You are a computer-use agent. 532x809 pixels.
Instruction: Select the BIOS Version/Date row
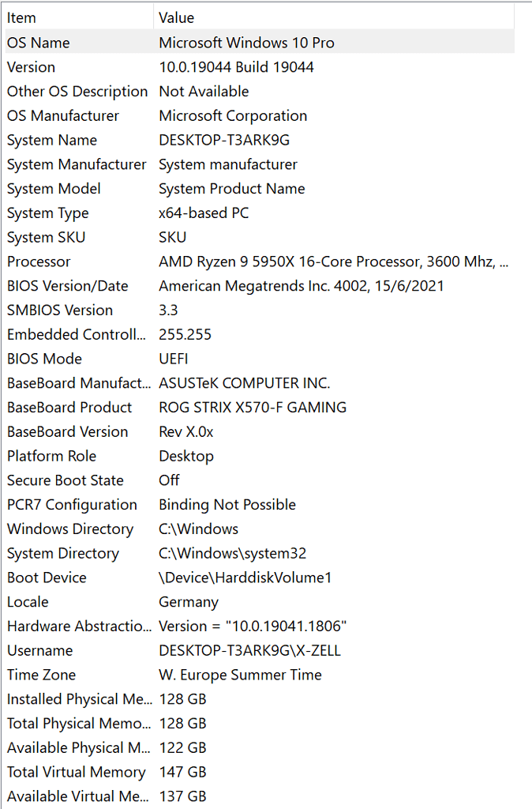tap(260, 286)
